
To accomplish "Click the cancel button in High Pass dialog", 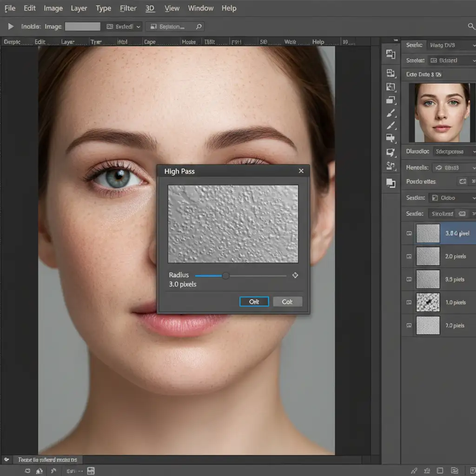I will tap(287, 302).
